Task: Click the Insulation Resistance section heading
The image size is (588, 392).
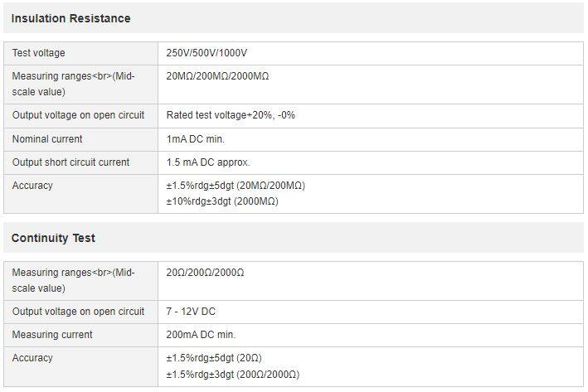Action: 70,18
